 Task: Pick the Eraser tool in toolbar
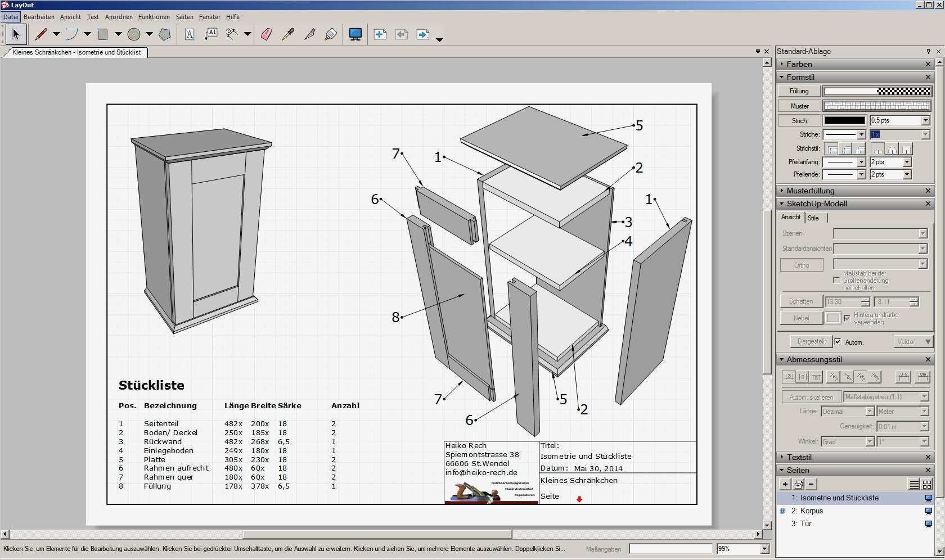pos(267,34)
